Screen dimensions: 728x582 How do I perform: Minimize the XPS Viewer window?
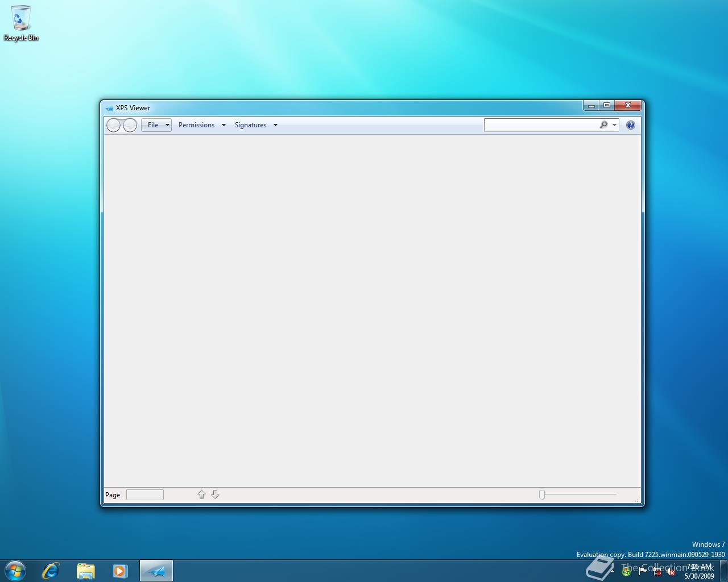point(591,105)
